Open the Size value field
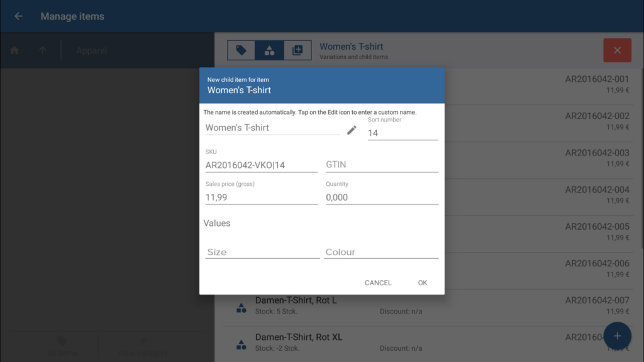Viewport: 644px width, 362px height. click(262, 252)
